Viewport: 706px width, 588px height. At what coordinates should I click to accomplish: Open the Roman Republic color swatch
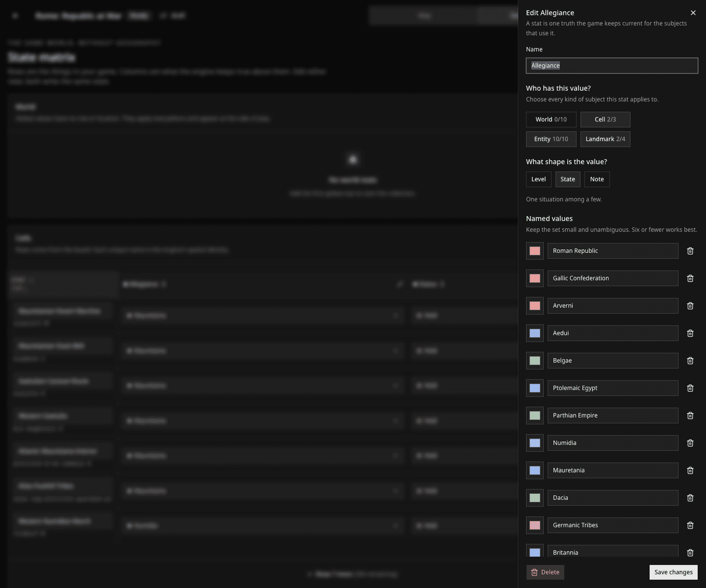point(535,251)
